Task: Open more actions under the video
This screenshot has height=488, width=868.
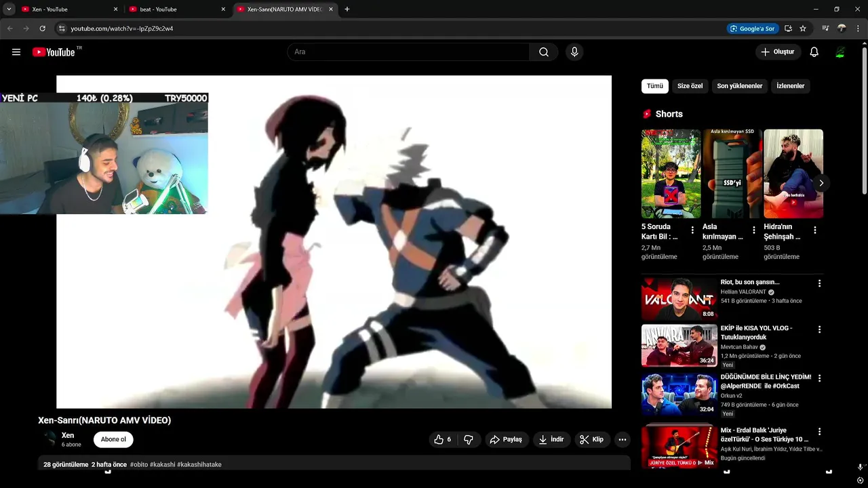Action: point(623,439)
